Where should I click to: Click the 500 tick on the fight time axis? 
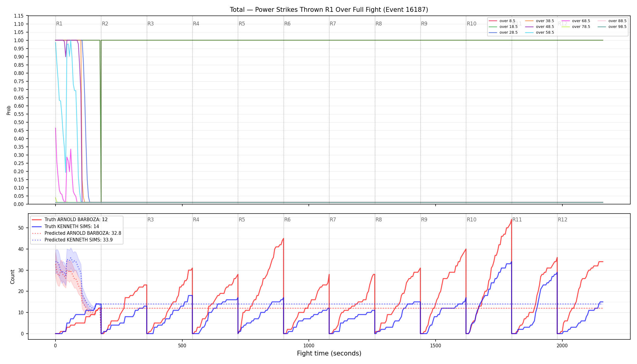182,345
